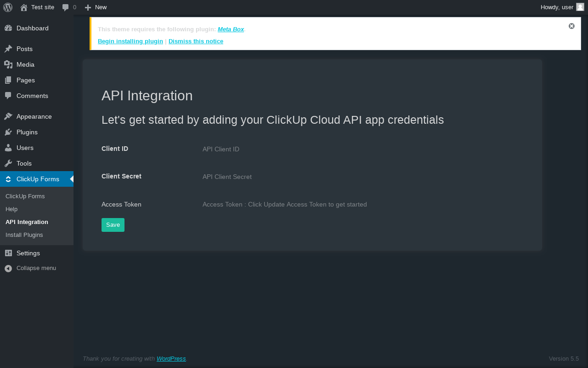Click the Media icon in sidebar
588x368 pixels.
[8, 64]
